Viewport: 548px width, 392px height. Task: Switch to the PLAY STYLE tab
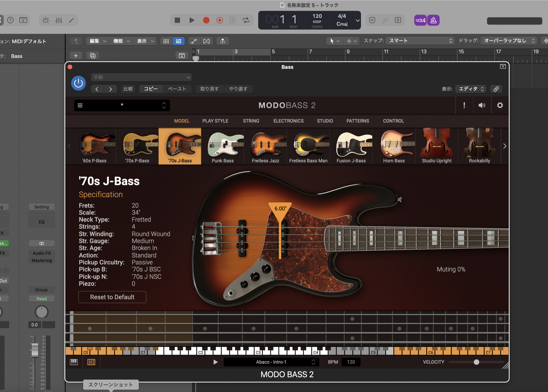[215, 121]
